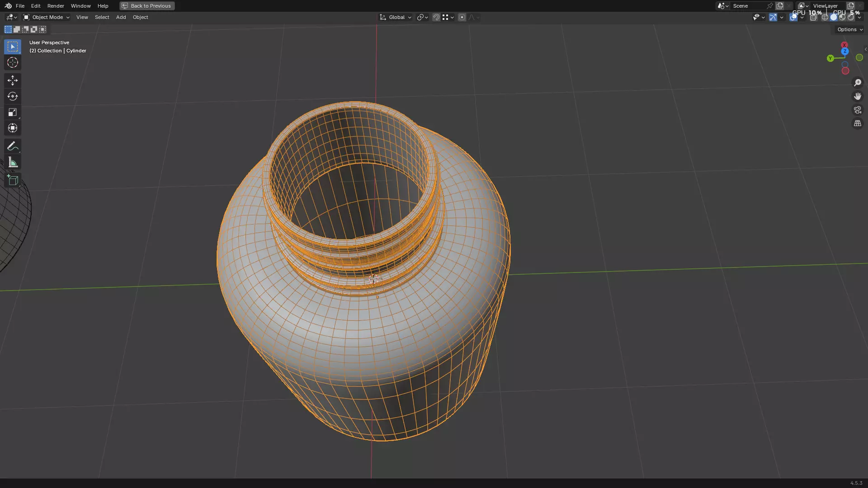Screen dimensions: 868x488
Task: Open the pivot point dropdown
Action: (x=422, y=17)
